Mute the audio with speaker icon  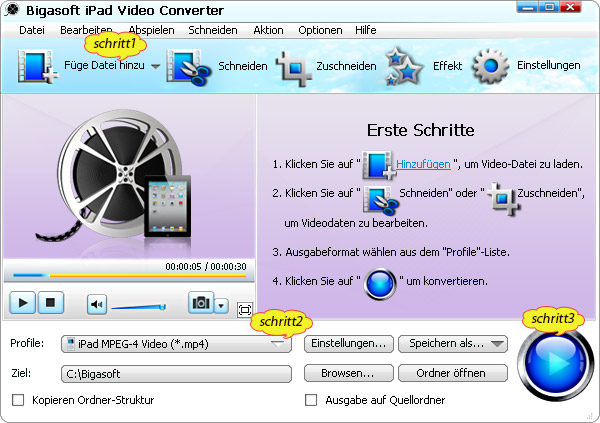coord(97,305)
